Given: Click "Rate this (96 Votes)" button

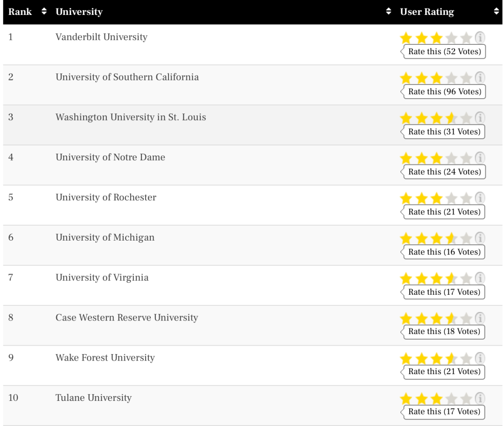Looking at the screenshot, I should click(x=444, y=92).
